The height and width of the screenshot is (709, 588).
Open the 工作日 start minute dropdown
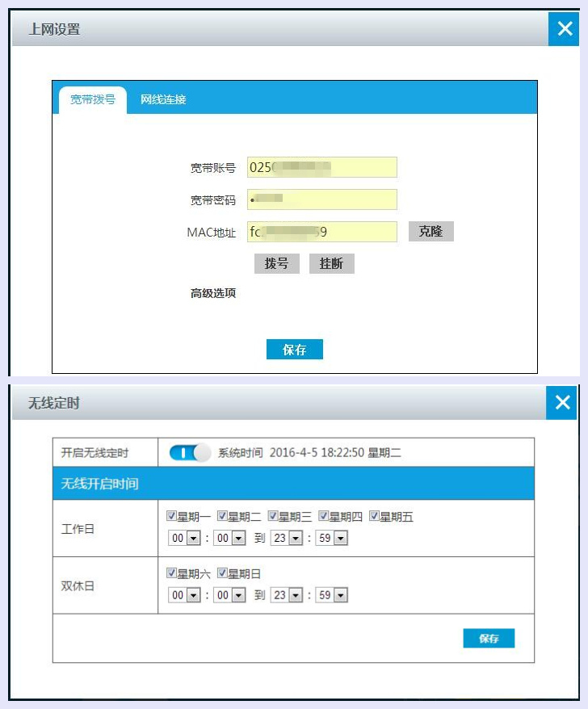229,538
